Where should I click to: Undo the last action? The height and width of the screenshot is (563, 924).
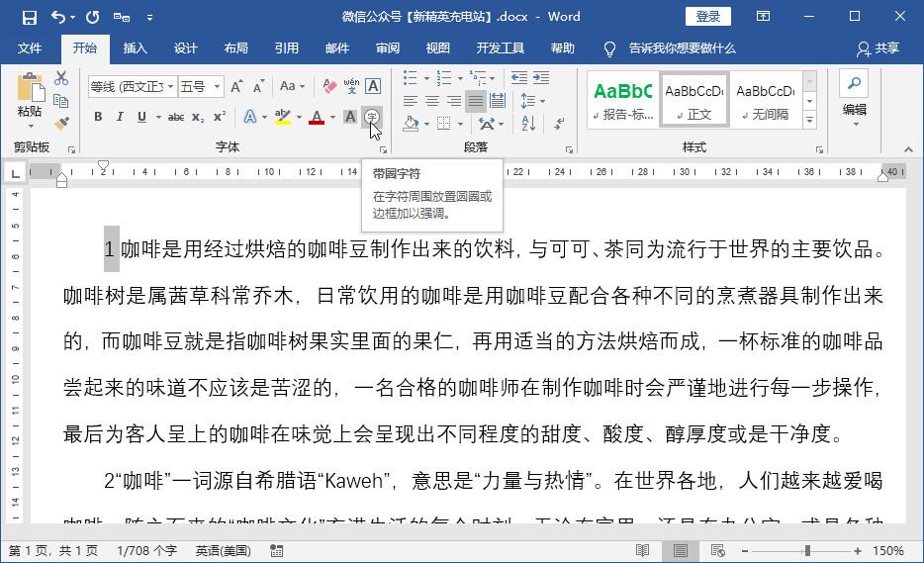57,17
